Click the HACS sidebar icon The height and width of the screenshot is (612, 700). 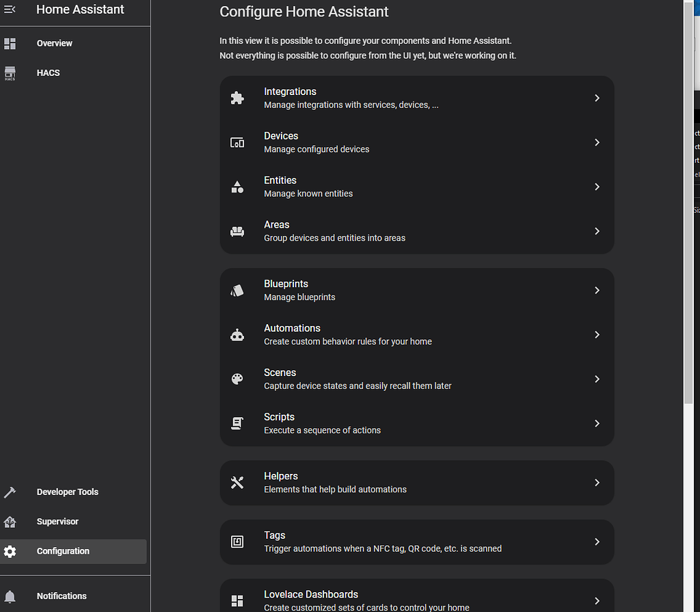(10, 72)
